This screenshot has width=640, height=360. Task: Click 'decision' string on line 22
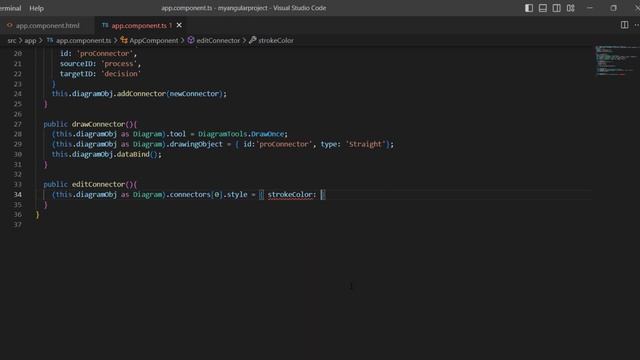(x=121, y=74)
